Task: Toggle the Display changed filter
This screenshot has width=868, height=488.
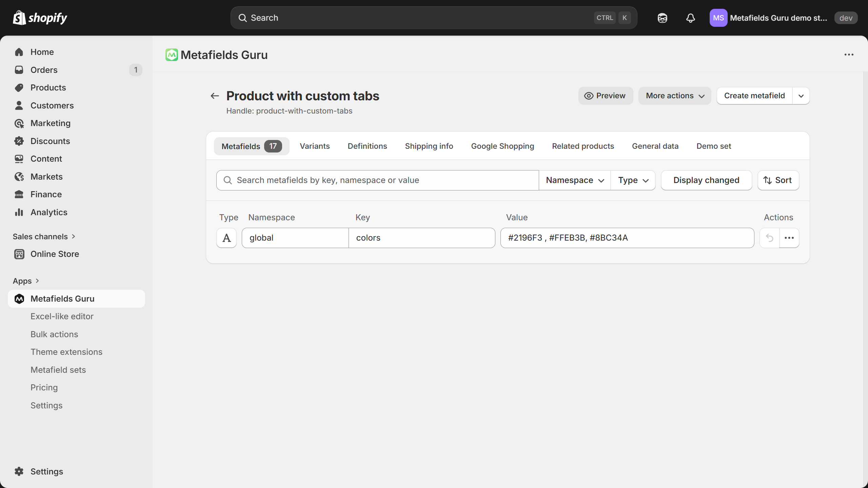Action: coord(706,180)
